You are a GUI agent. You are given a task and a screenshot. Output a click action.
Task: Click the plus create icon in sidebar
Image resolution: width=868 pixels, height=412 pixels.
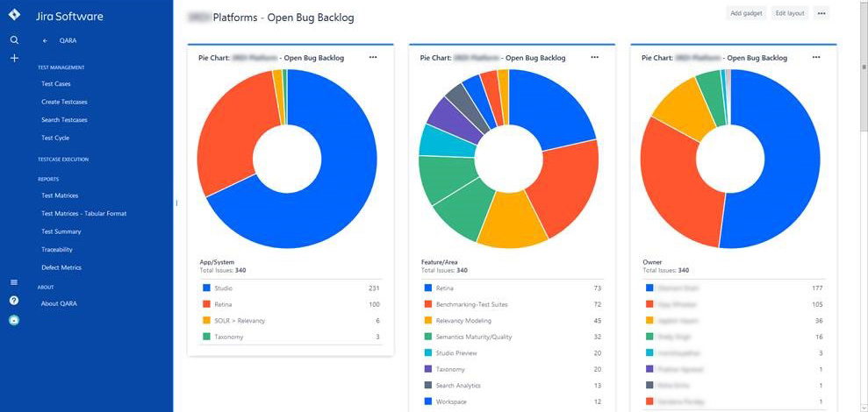[14, 58]
